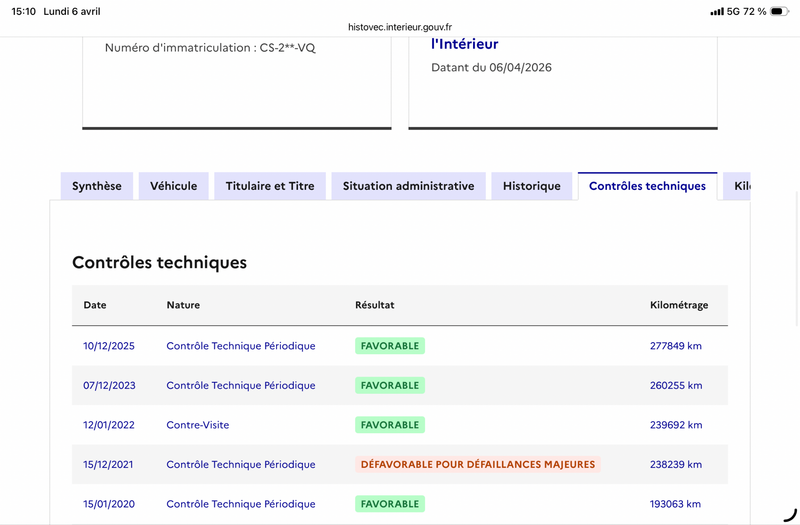Screen dimensions: 800x525
Task: Select the Contre-Visite row entry
Action: [x=198, y=425]
